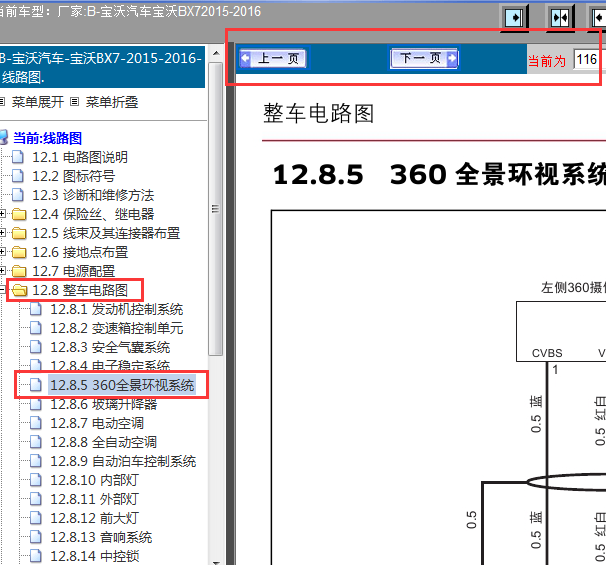
Task: Click page icon beside 12.8.11 外部灯
Action: pos(36,499)
